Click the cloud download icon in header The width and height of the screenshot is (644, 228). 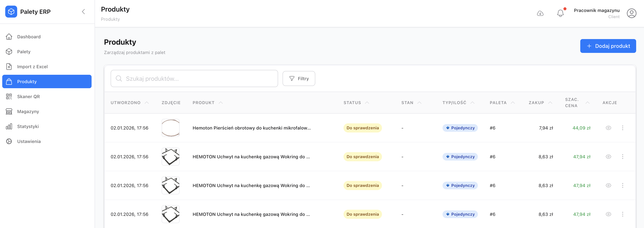[540, 13]
